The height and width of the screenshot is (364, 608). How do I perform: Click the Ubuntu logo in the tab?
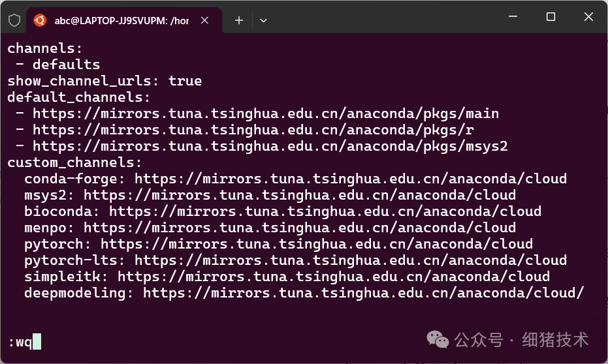pos(40,20)
